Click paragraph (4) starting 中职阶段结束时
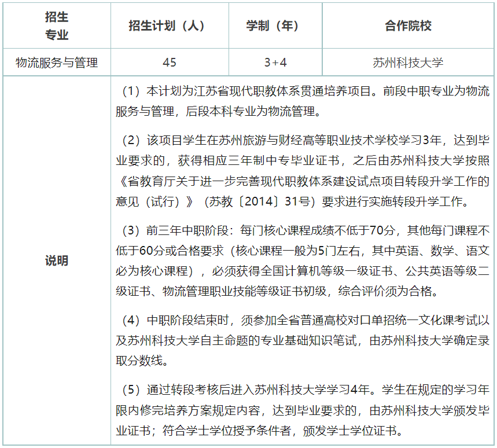Viewport: 497px width, 448px height. [303, 340]
